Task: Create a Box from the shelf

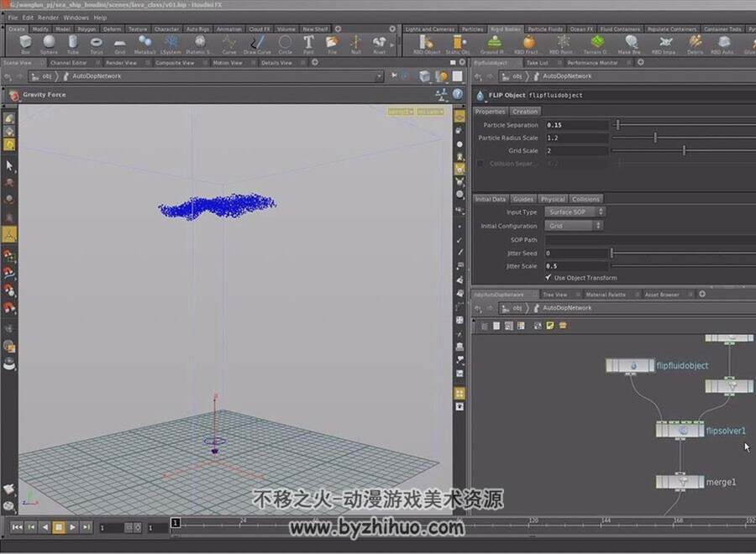Action: tap(25, 44)
